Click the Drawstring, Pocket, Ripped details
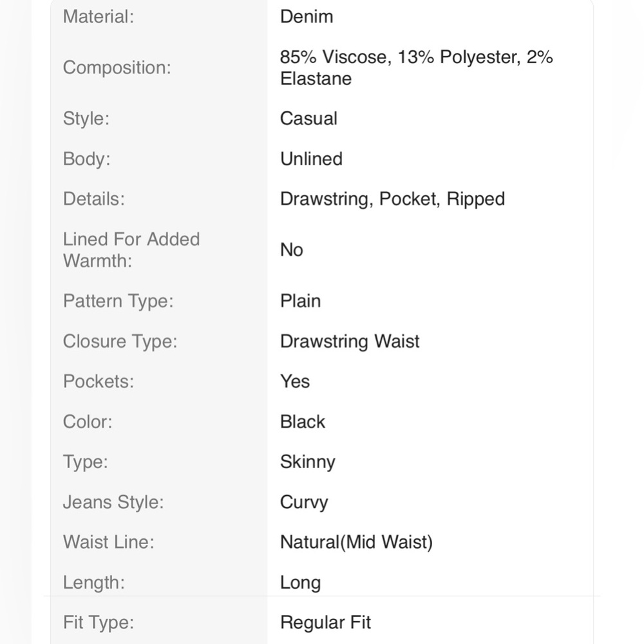The height and width of the screenshot is (644, 644). [392, 199]
